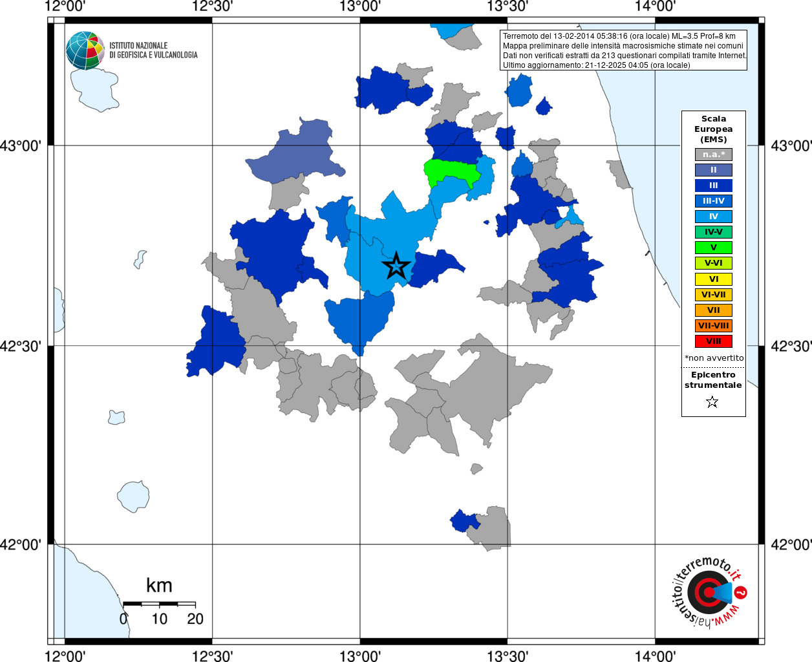Select the intensity II legend swatch

[714, 170]
